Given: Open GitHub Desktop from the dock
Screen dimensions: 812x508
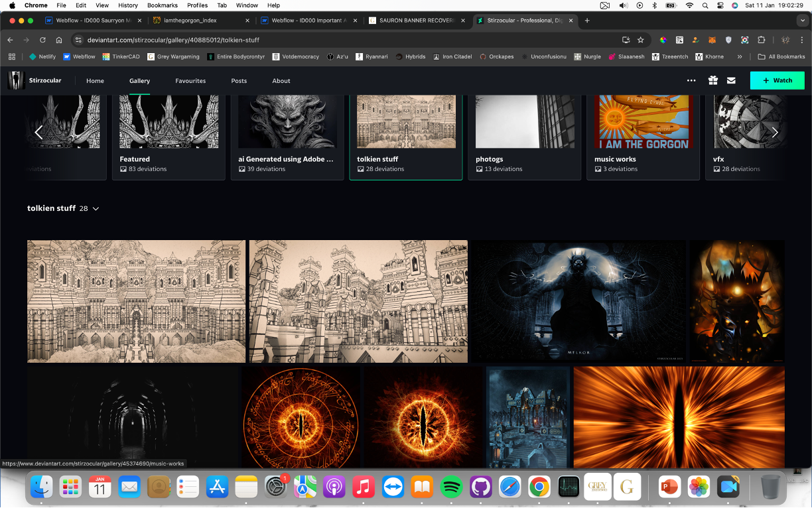Looking at the screenshot, I should tap(480, 487).
